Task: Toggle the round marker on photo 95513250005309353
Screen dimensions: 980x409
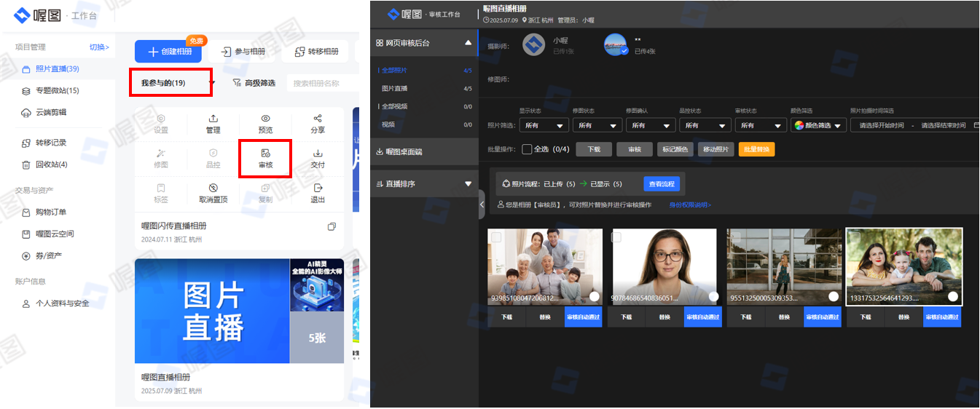Action: point(834,297)
